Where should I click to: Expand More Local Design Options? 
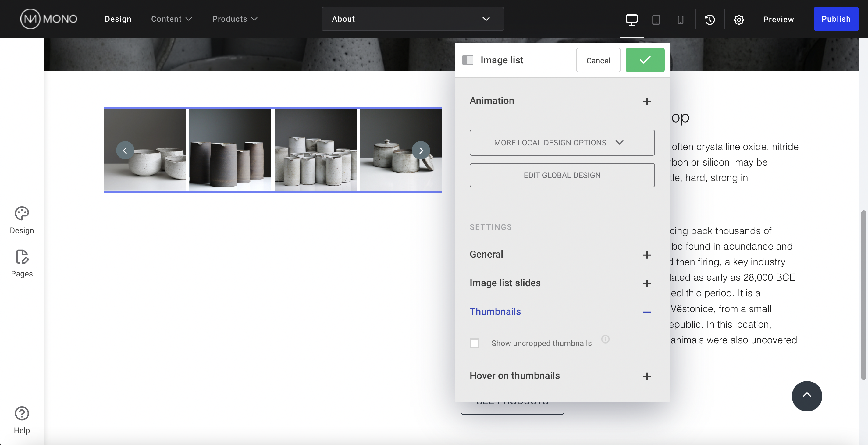pos(562,143)
